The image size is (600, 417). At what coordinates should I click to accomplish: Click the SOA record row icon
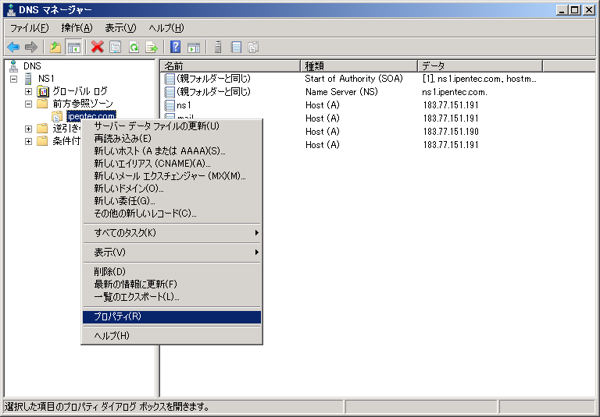[170, 79]
